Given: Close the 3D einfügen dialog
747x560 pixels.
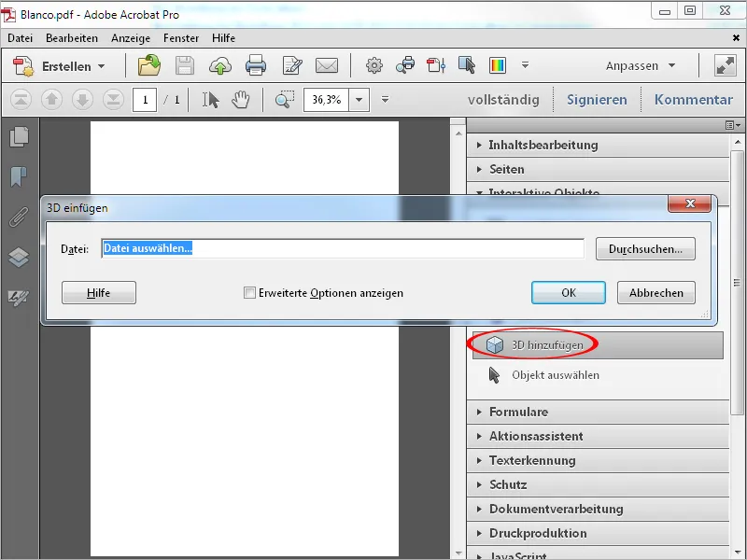Looking at the screenshot, I should 690,203.
